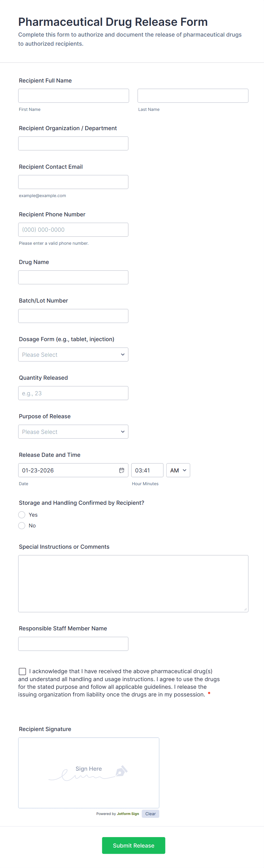Open the Dosage Form dropdown
This screenshot has height=868, width=264.
[x=73, y=354]
